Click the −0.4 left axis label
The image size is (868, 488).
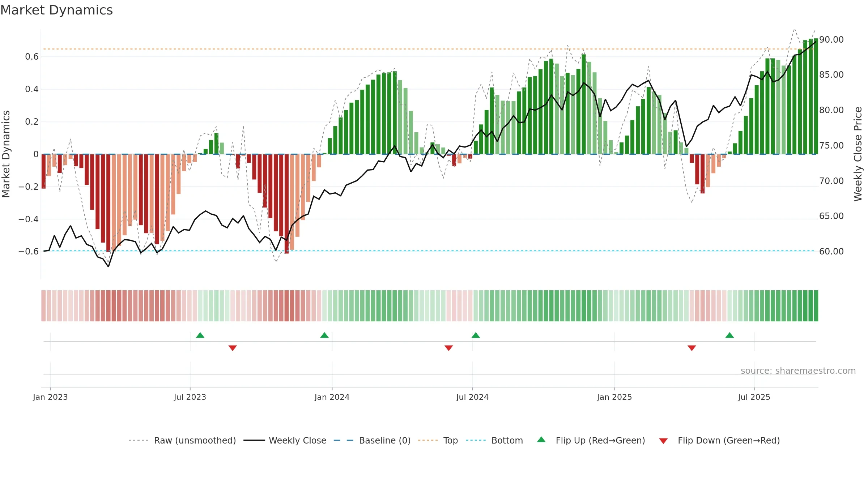29,219
